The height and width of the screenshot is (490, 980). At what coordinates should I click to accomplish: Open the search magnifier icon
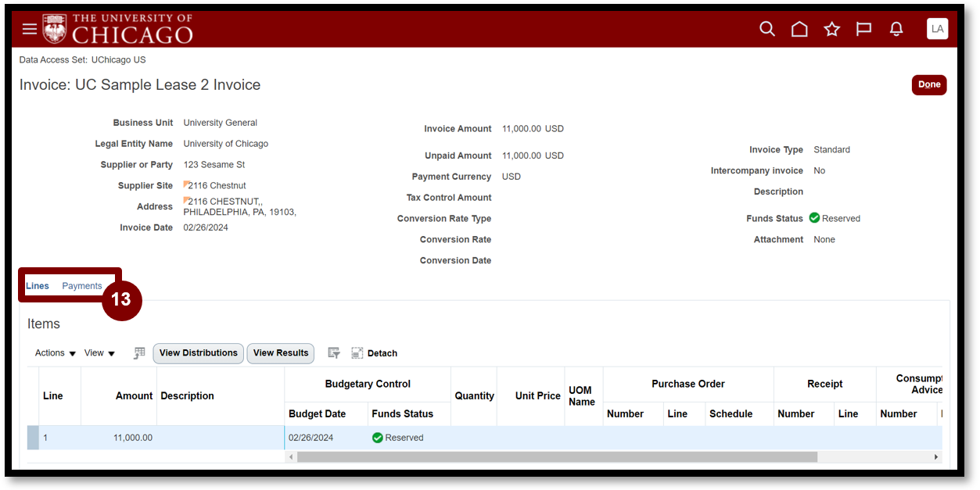(767, 29)
